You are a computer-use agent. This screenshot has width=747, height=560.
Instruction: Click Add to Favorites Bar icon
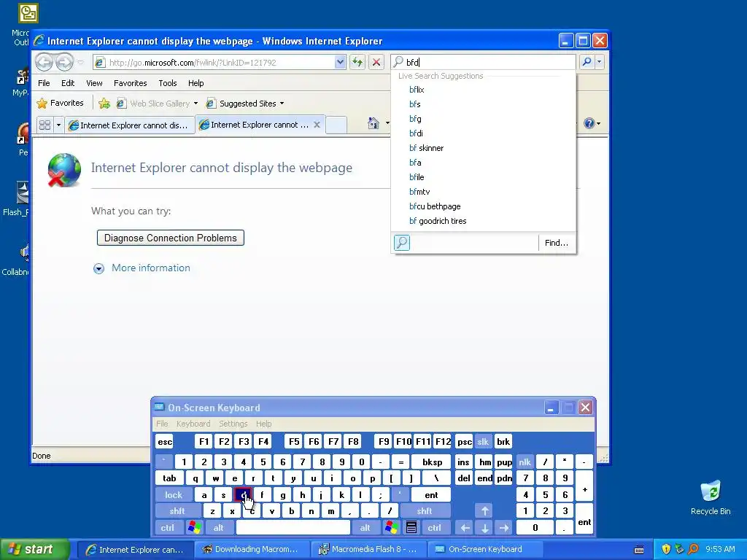[x=104, y=104]
